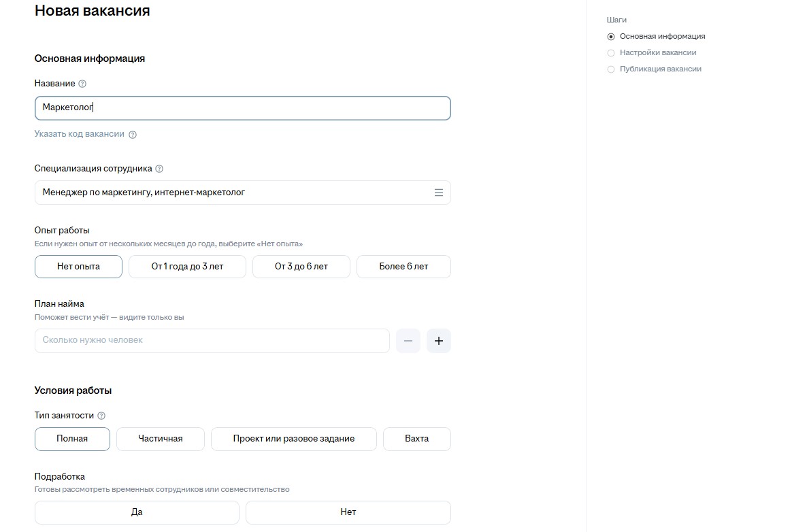792x532 pixels.
Task: Click help icon beside Указать код вакансии
Action: point(133,135)
